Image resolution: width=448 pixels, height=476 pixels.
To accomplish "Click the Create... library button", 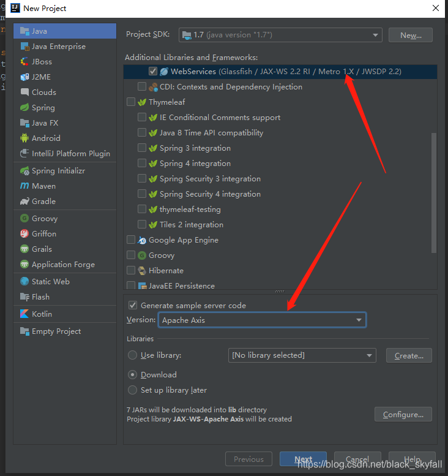I will coord(409,355).
